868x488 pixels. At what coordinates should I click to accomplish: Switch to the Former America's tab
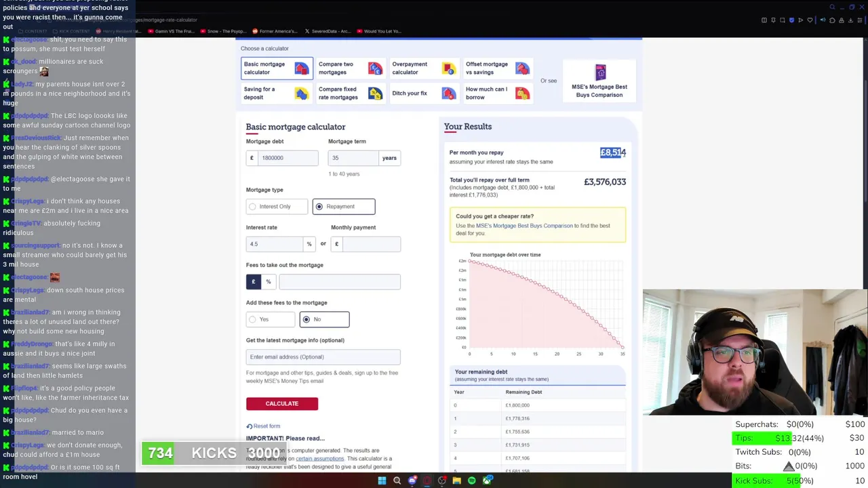click(x=275, y=31)
